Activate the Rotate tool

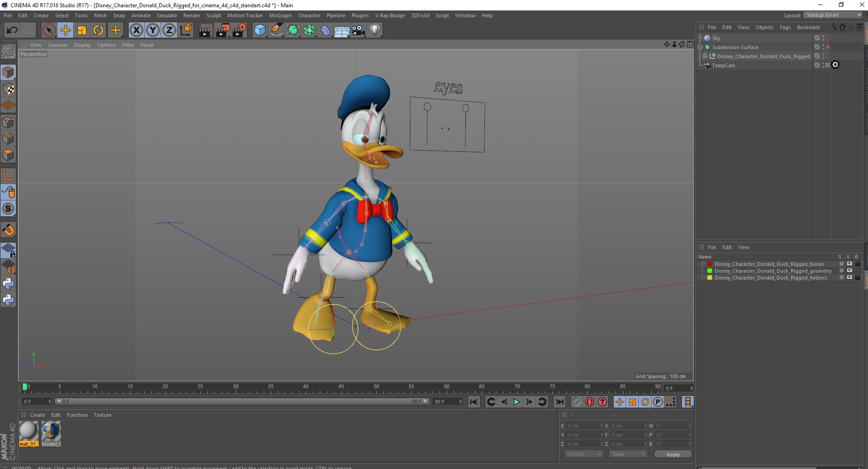[98, 30]
